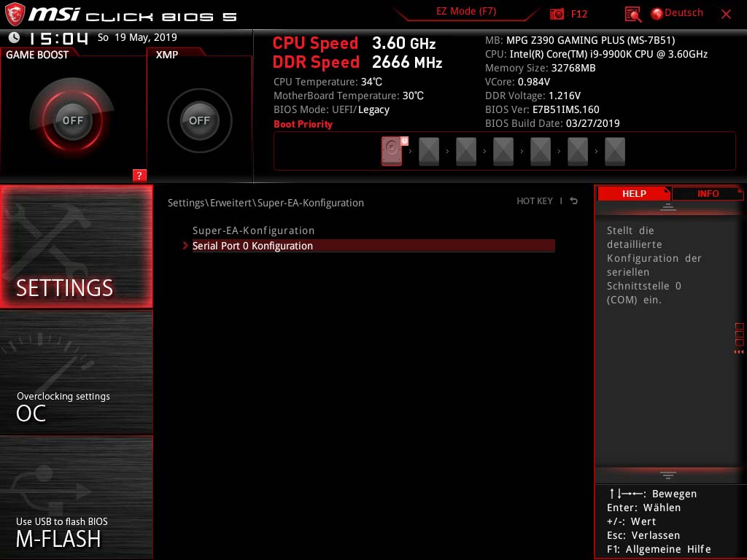
Task: Toggle the XMP OFF button
Action: click(x=200, y=120)
